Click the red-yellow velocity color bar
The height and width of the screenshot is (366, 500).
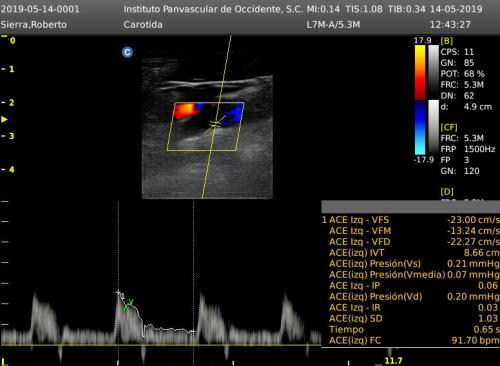[420, 72]
